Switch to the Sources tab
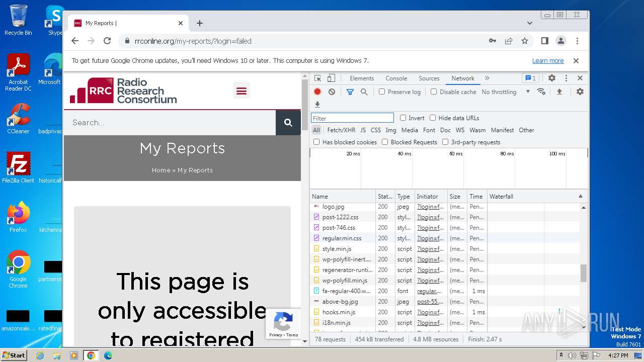The height and width of the screenshot is (362, 644). coord(429,78)
